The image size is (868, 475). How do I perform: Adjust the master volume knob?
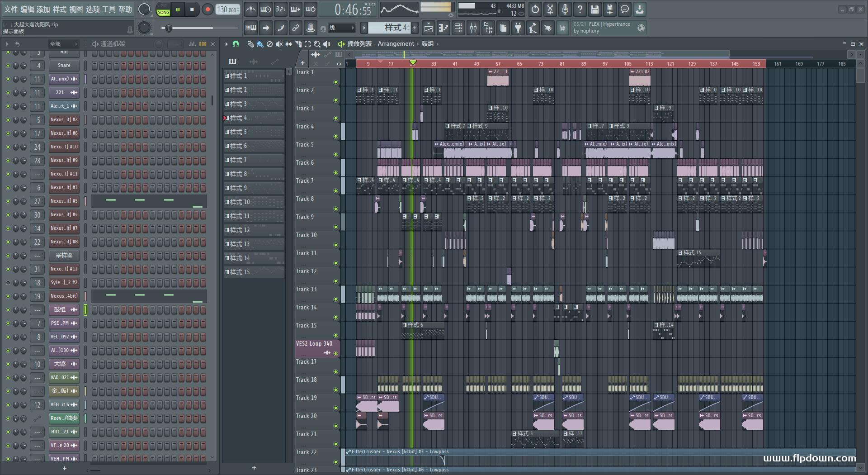pyautogui.click(x=144, y=9)
